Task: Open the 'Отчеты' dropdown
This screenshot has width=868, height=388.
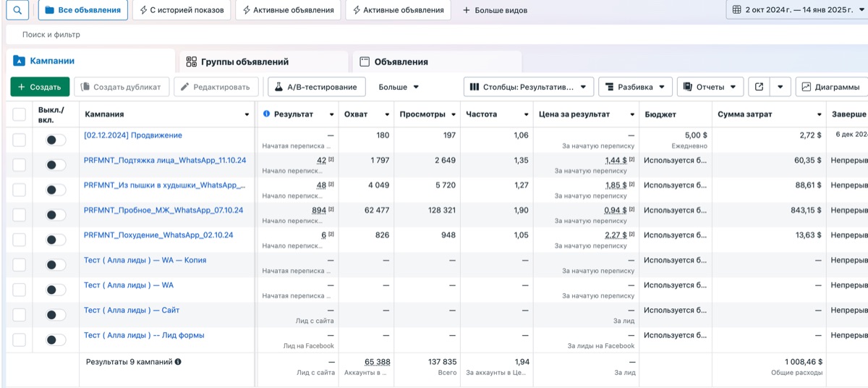Action: tap(710, 87)
